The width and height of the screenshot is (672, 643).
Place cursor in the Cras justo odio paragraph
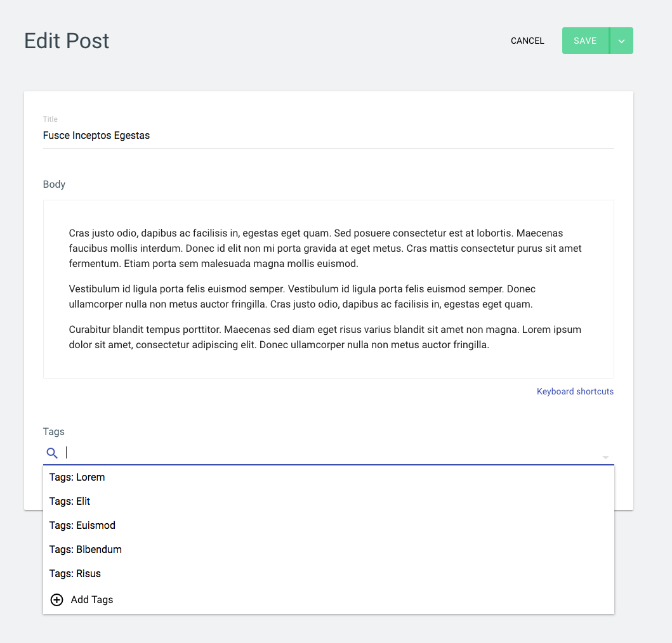[326, 249]
